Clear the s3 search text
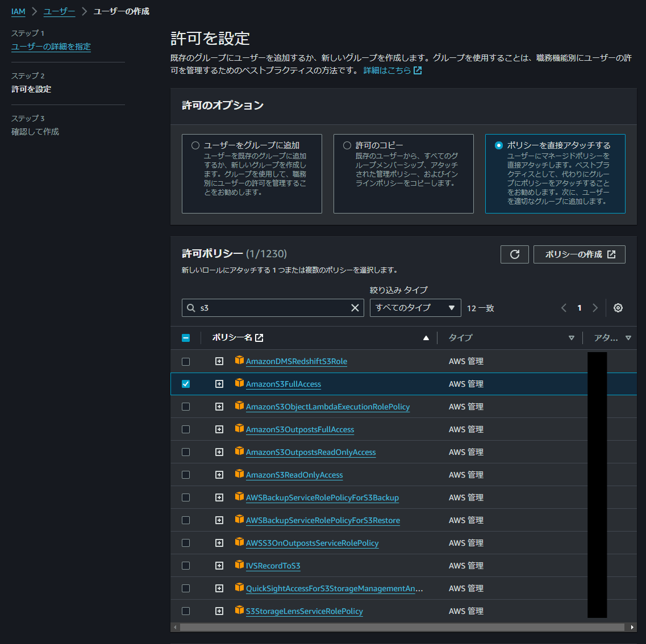 355,308
